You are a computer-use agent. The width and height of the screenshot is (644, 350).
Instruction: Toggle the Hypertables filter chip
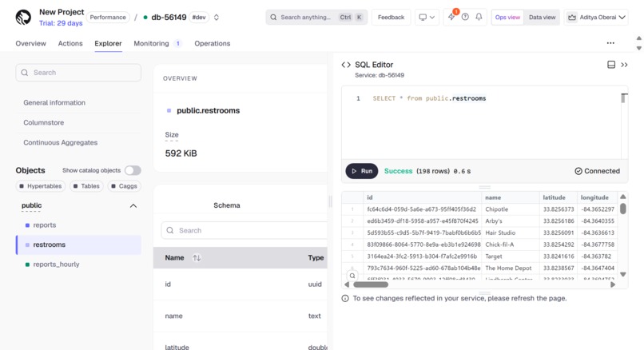41,186
